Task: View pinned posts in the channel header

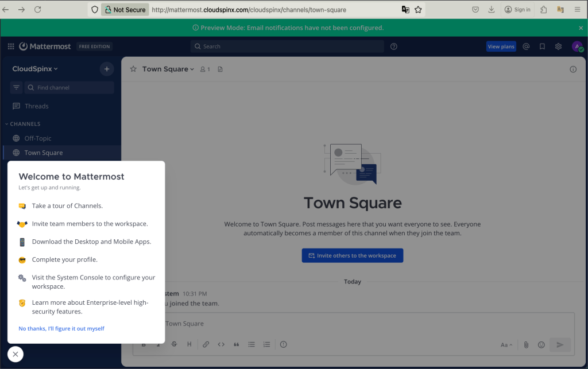Action: click(220, 69)
